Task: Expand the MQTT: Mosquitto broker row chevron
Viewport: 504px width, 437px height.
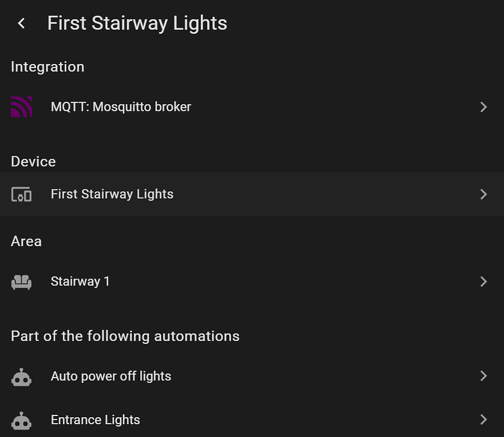Action: [x=484, y=107]
